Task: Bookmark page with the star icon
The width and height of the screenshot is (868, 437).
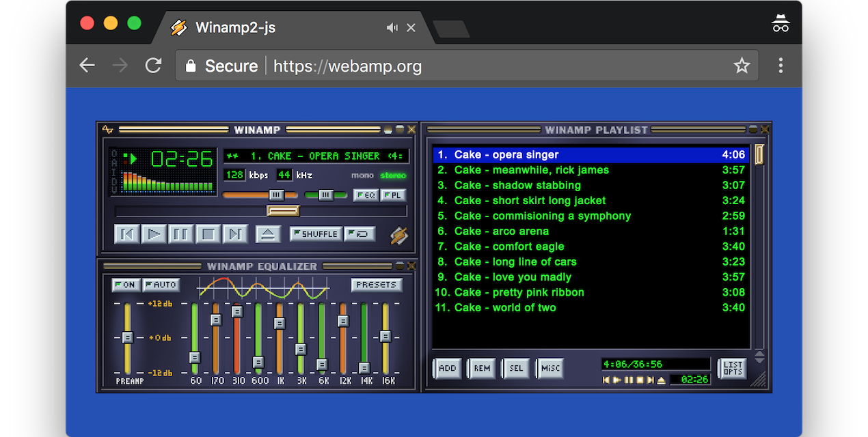Action: coord(742,66)
